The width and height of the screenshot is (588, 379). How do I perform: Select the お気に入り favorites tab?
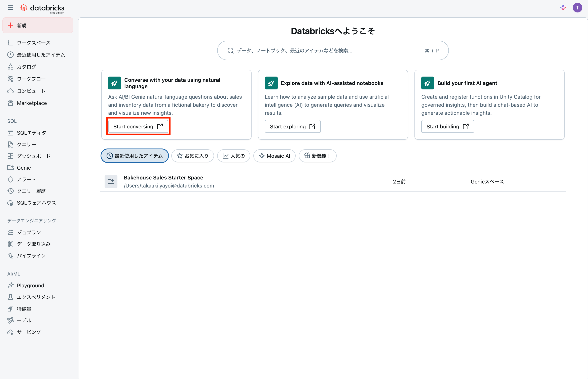[x=193, y=156]
